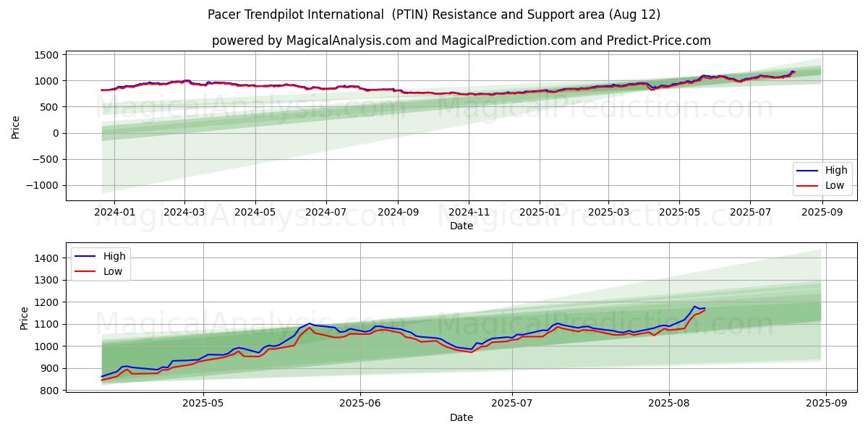The image size is (868, 434).
Task: Click the 1400 price tick on bottom chart
Action: [x=47, y=258]
